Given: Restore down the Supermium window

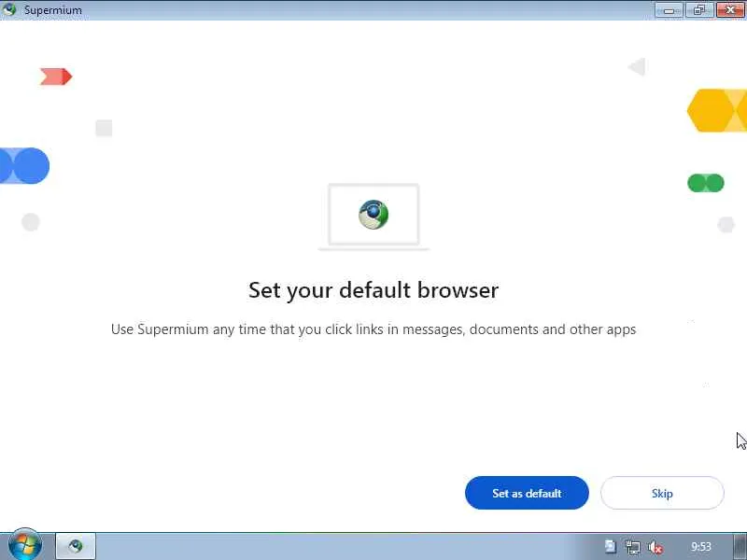Looking at the screenshot, I should pyautogui.click(x=699, y=10).
